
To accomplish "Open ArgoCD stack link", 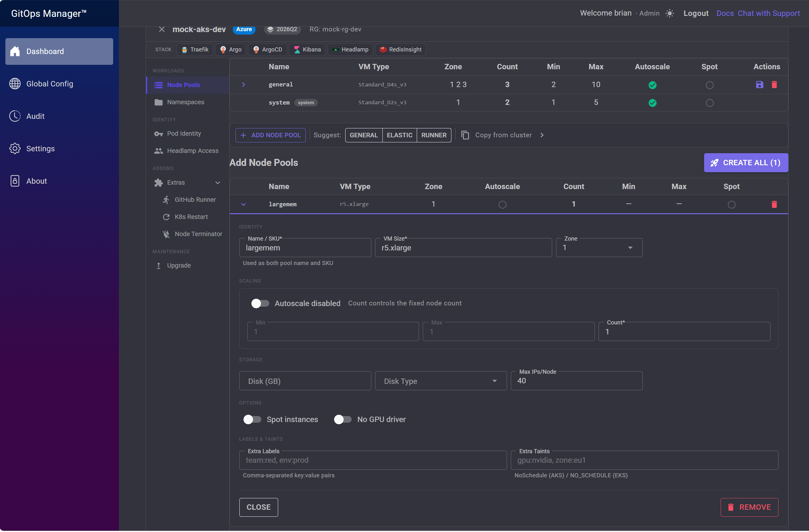I will (x=268, y=50).
